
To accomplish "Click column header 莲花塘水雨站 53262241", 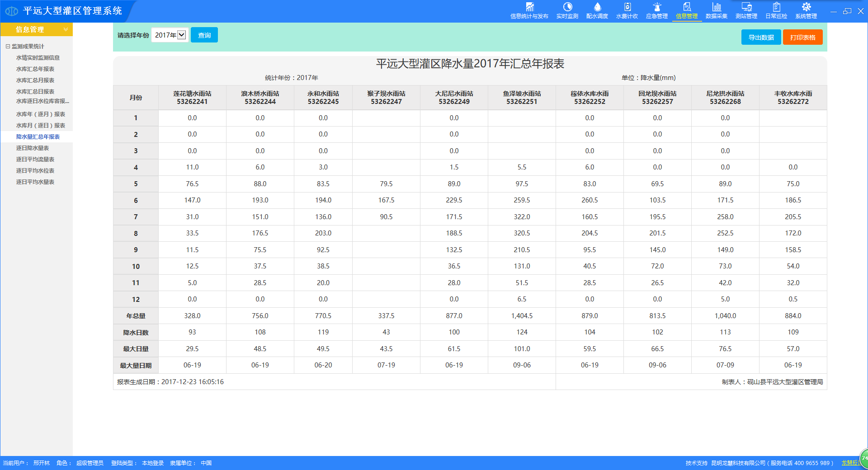I will (x=192, y=98).
